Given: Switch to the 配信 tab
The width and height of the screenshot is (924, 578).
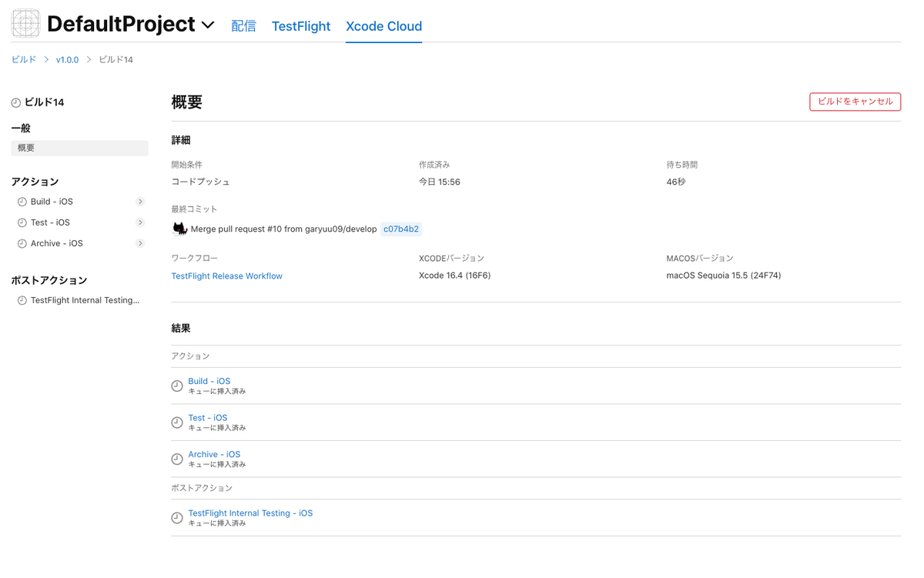Looking at the screenshot, I should coord(243,26).
